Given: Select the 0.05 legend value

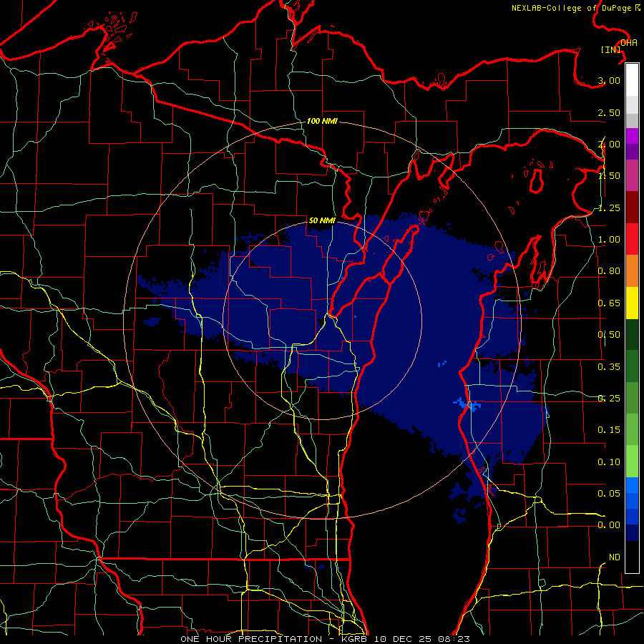Looking at the screenshot, I should [x=609, y=493].
